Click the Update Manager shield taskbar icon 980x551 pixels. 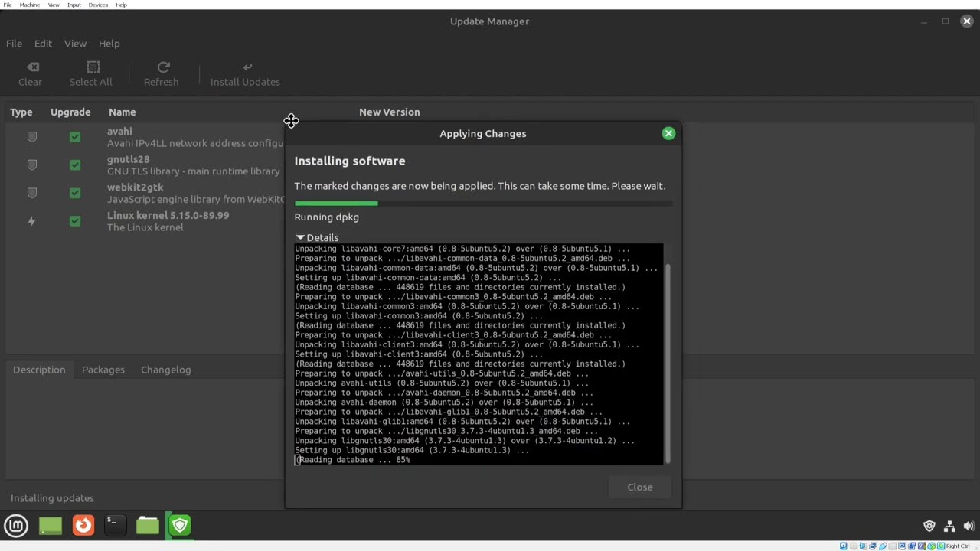[x=180, y=525]
